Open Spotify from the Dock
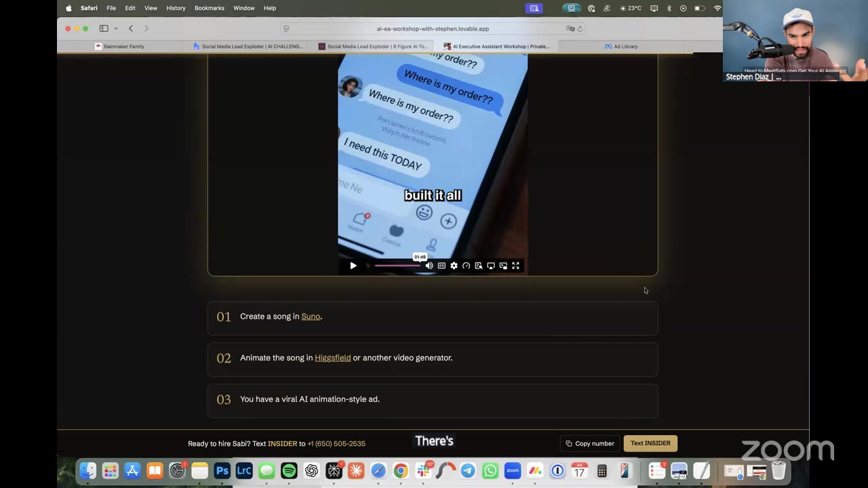Viewport: 868px width, 488px height. 289,470
